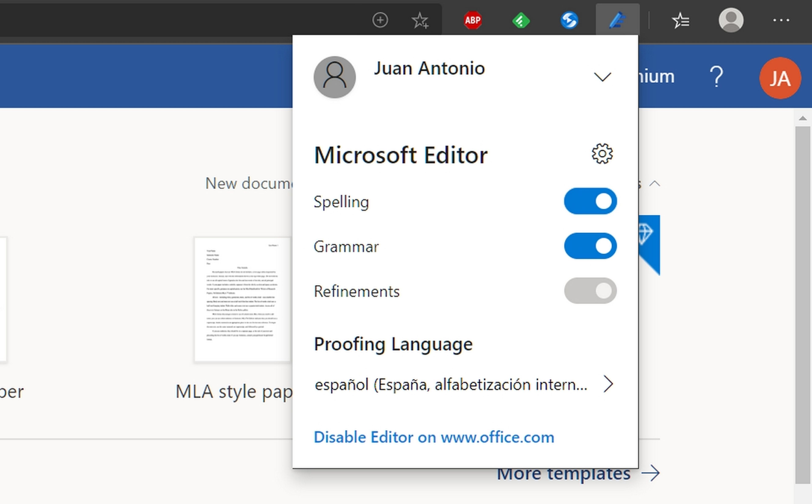Enable the Refinements toggle
Image resolution: width=812 pixels, height=504 pixels.
click(x=590, y=291)
